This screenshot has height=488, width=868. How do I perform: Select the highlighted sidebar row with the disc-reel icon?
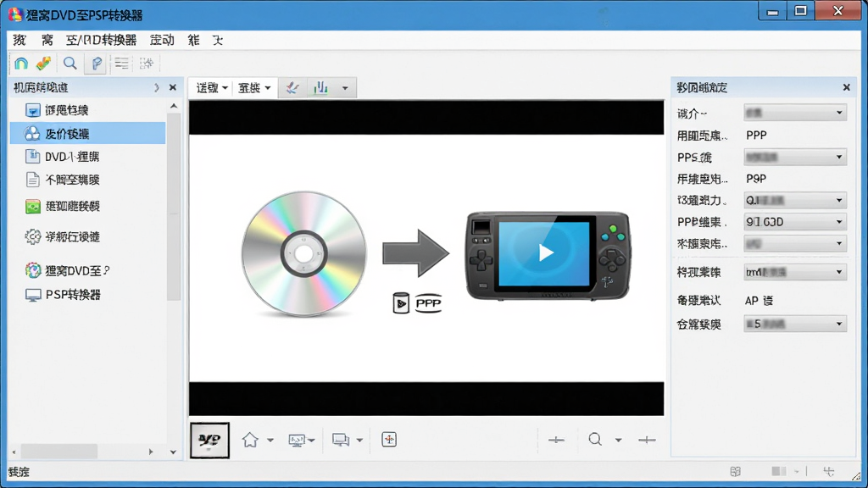(88, 133)
